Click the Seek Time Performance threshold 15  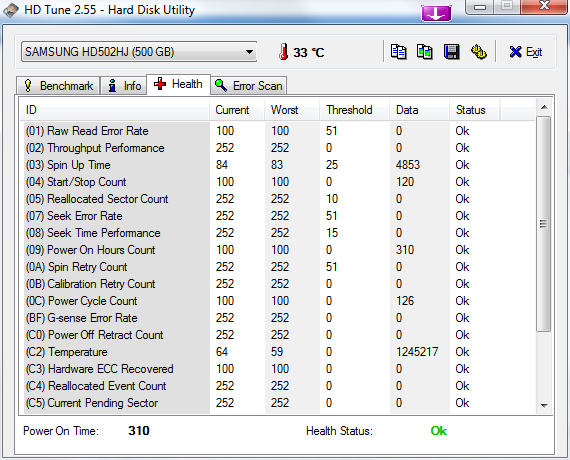[x=332, y=233]
